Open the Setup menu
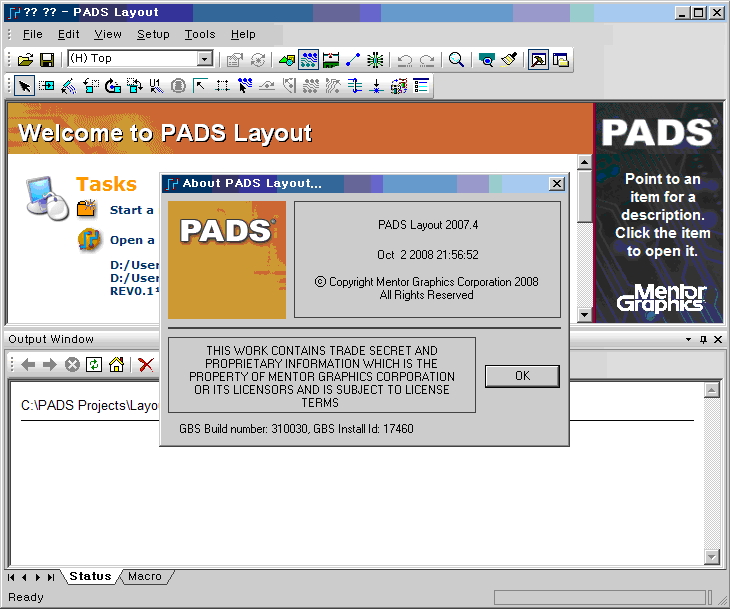 pyautogui.click(x=153, y=34)
